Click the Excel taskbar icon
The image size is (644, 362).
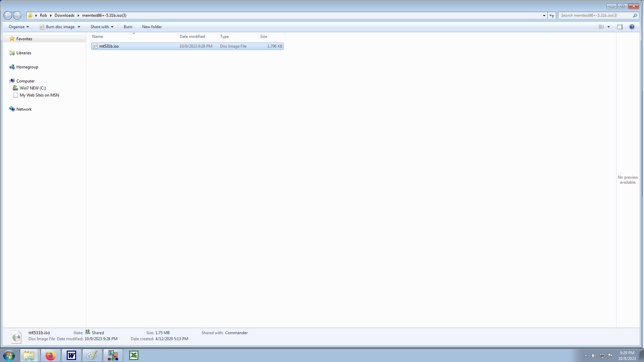click(x=134, y=355)
